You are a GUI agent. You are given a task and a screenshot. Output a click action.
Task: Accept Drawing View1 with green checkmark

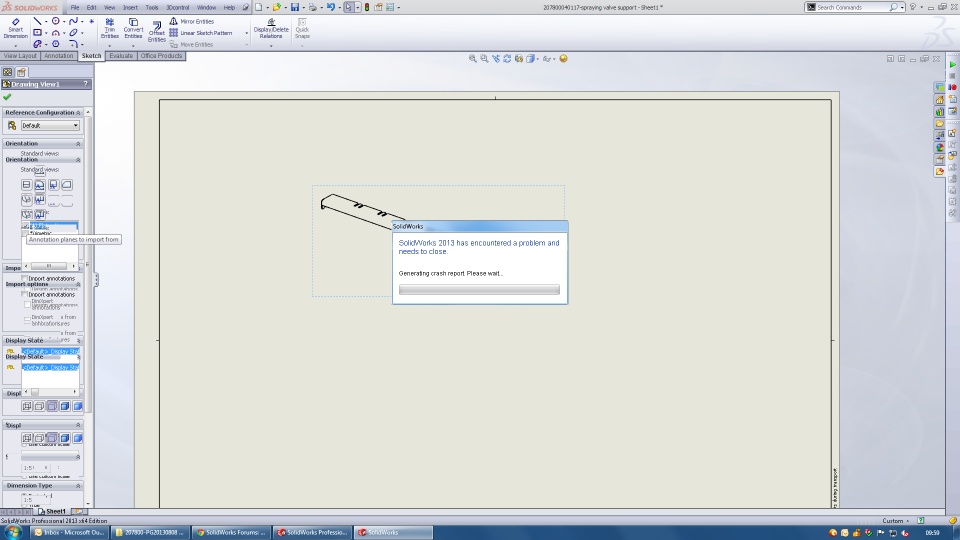point(7,97)
